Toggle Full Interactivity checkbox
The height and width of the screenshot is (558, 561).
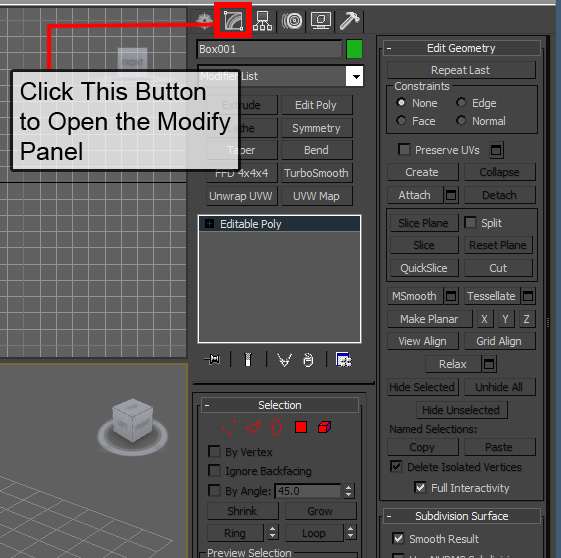pyautogui.click(x=420, y=488)
